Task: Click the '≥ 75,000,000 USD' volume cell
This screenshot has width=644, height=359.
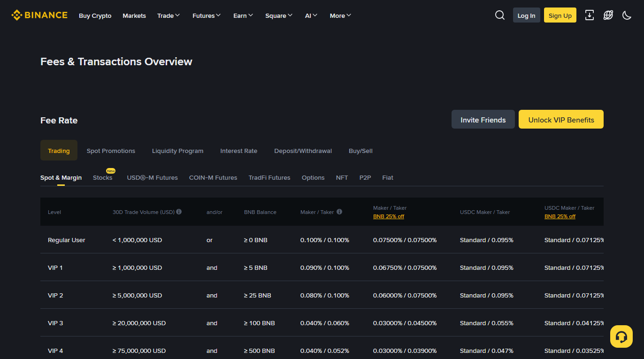Action: tap(139, 351)
